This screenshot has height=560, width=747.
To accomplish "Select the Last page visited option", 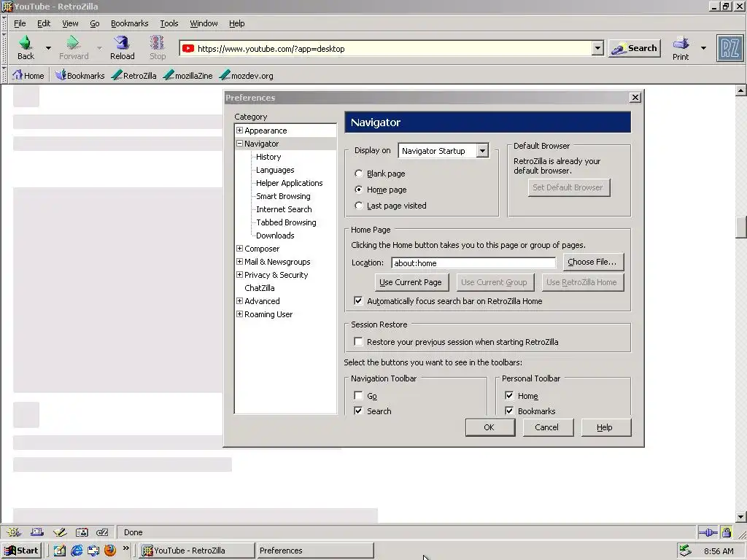I will pyautogui.click(x=359, y=206).
